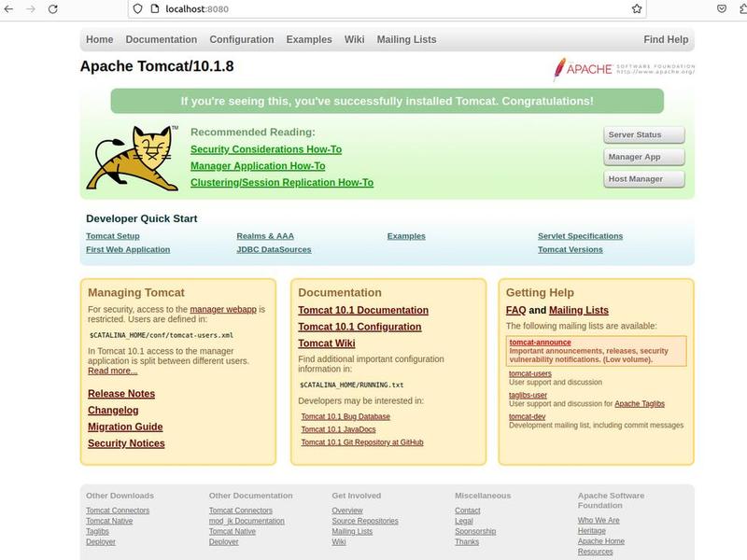Open Taglibs under Other Downloads
The image size is (747, 560).
click(97, 531)
